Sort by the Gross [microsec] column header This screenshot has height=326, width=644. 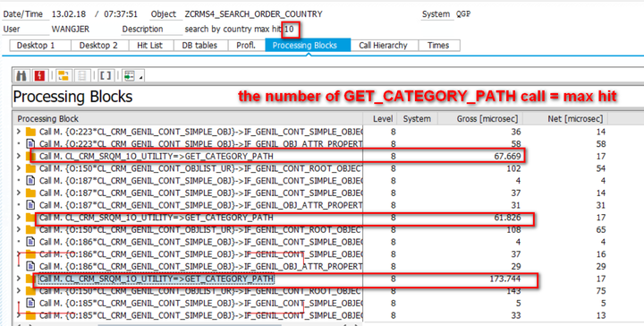[480, 119]
